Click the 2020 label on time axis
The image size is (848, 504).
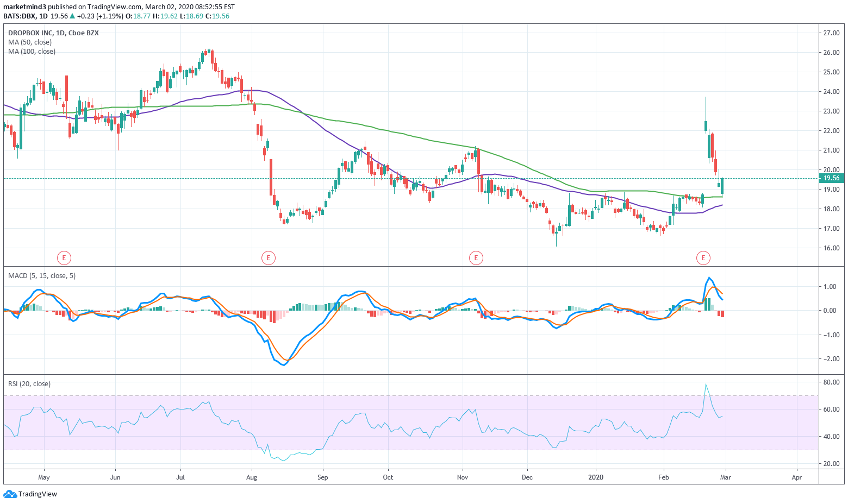(x=596, y=477)
